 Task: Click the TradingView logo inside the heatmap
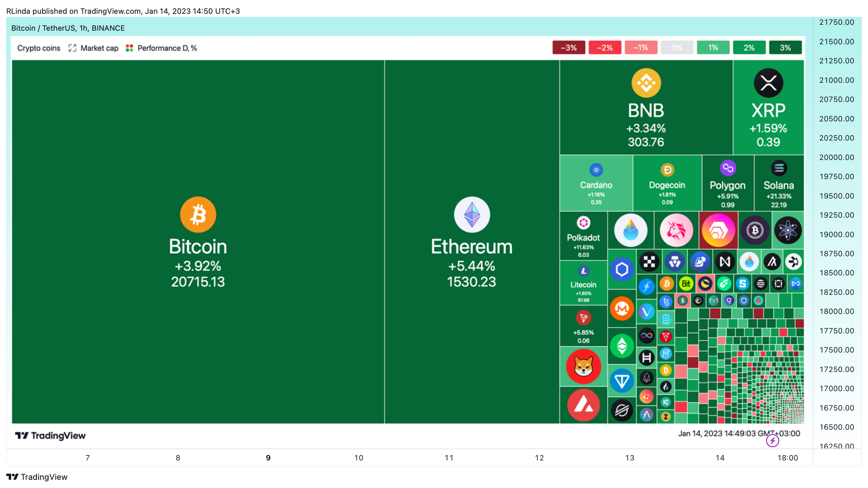[x=50, y=435]
